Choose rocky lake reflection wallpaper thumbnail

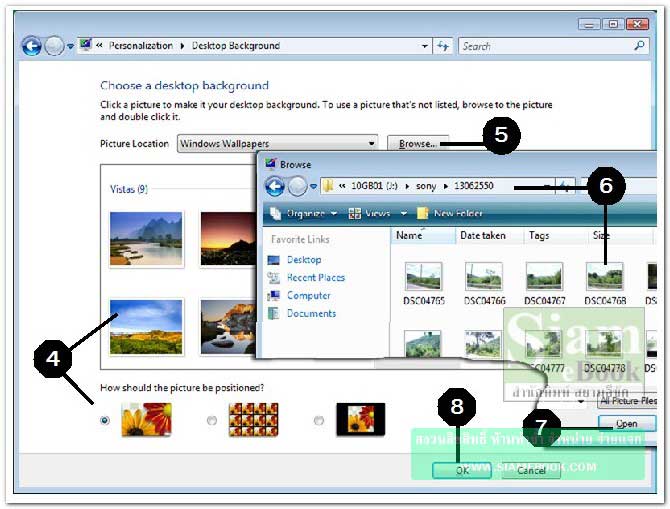pyautogui.click(x=228, y=327)
